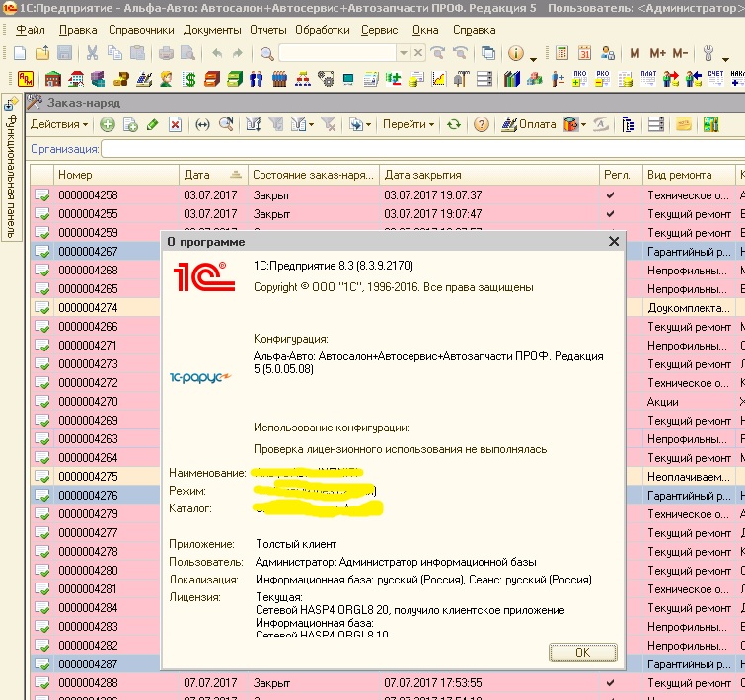Open the Сервис menu

(379, 30)
